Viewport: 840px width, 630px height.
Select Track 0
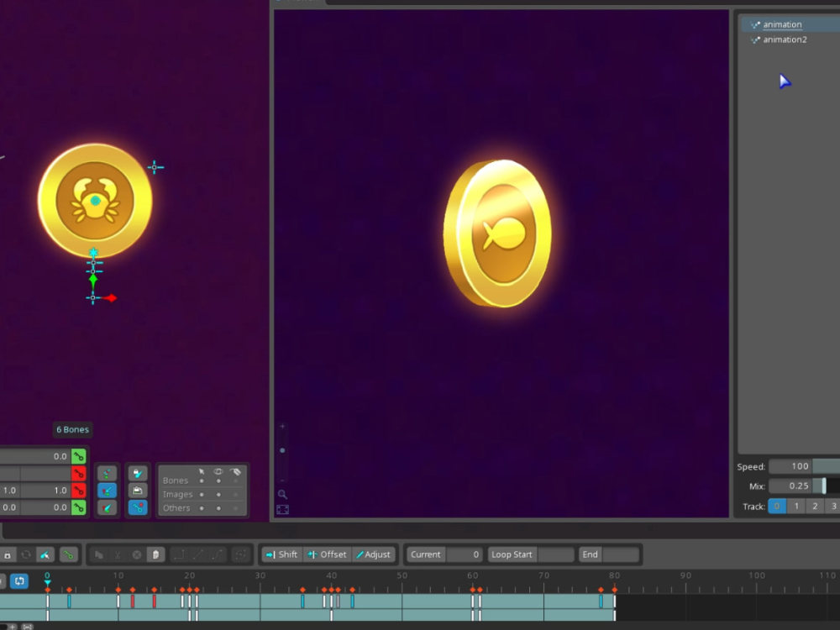tap(777, 507)
